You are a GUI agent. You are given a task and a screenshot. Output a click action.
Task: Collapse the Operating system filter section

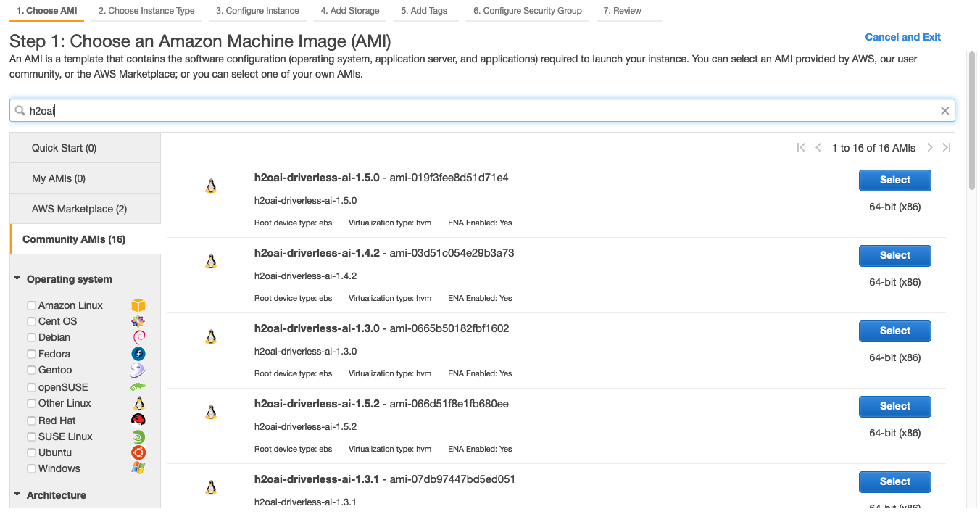[18, 278]
